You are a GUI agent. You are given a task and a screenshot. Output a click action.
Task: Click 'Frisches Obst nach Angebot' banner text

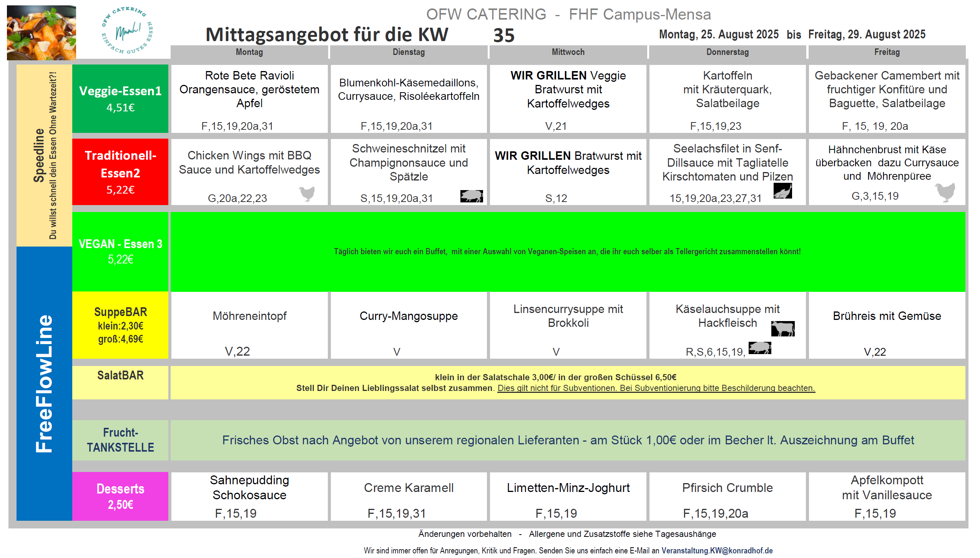pyautogui.click(x=568, y=440)
